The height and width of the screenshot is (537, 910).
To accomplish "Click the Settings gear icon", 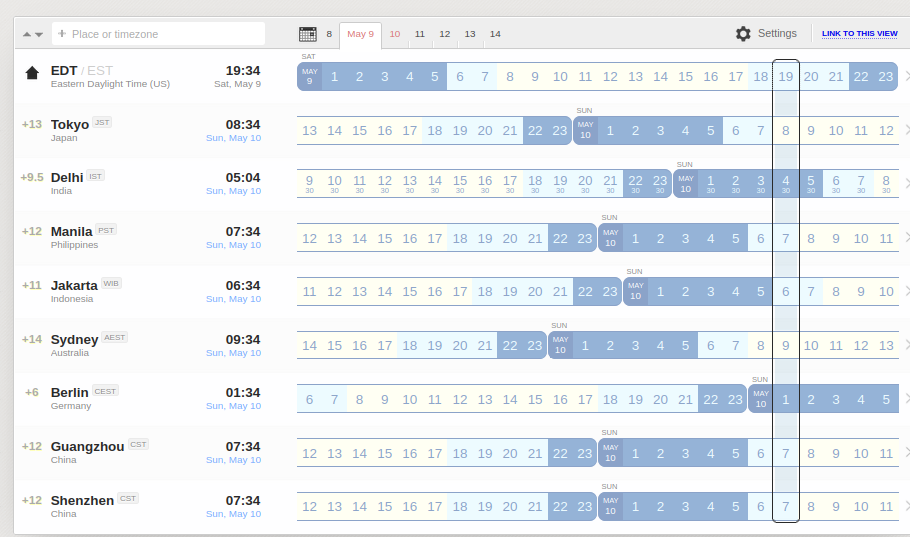I will (x=743, y=34).
